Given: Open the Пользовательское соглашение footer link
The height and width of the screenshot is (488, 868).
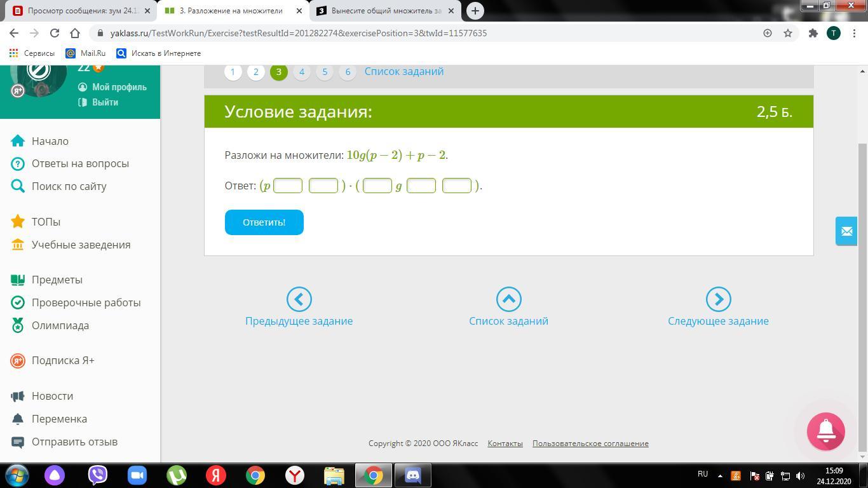Looking at the screenshot, I should (590, 444).
